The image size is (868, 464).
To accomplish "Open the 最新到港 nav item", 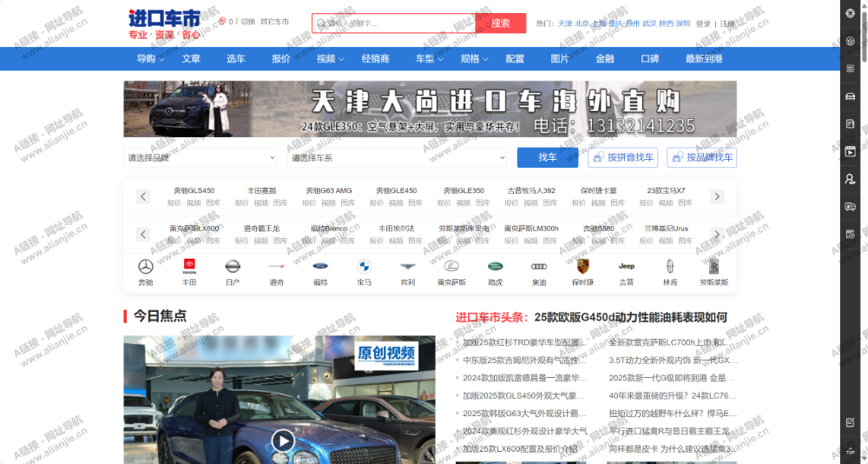I will point(704,59).
